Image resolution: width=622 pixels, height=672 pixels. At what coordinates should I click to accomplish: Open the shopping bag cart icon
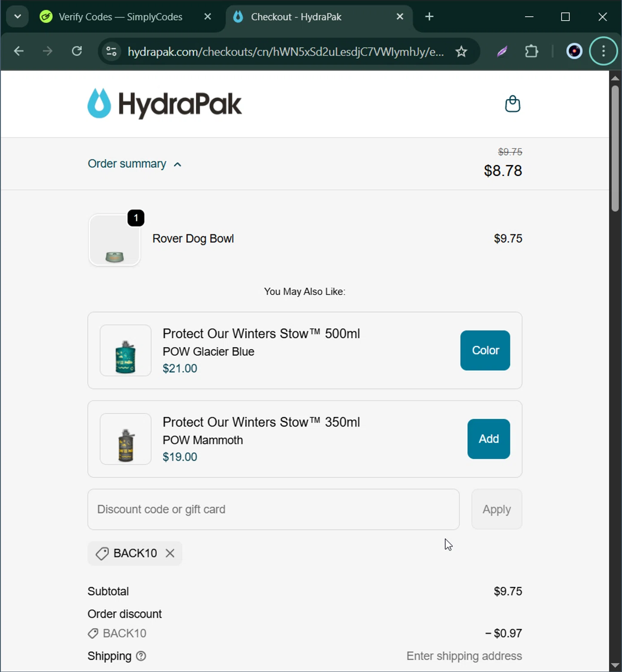[513, 104]
